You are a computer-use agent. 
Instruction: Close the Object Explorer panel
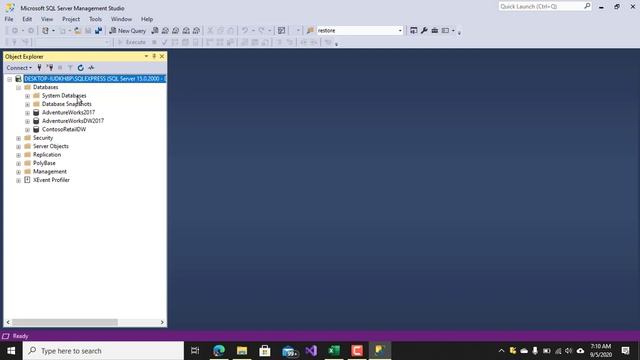click(162, 56)
